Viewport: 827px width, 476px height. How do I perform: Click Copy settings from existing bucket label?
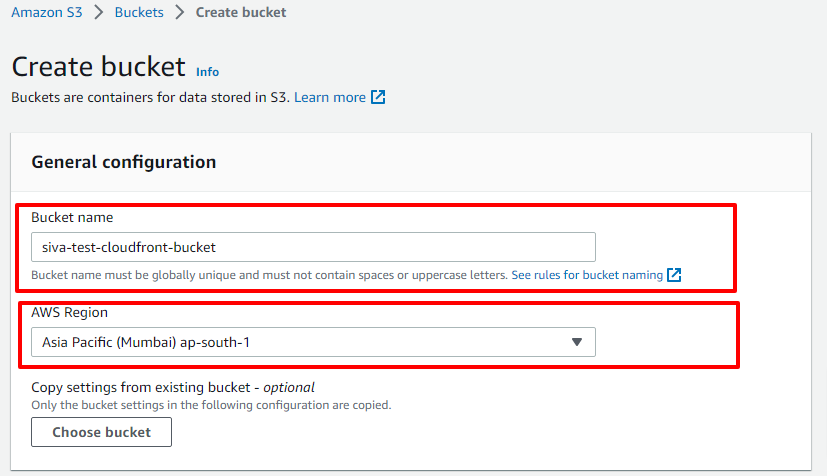(x=172, y=387)
